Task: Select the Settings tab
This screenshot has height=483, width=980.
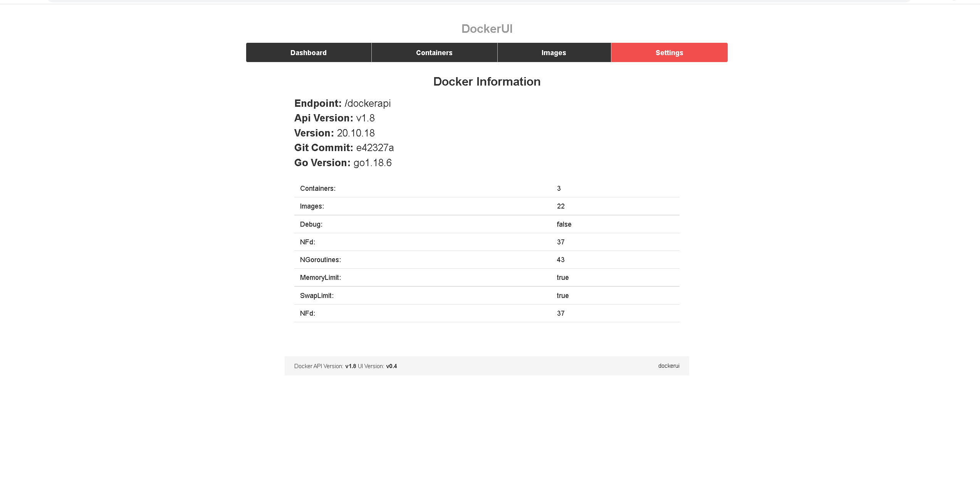Action: click(669, 53)
